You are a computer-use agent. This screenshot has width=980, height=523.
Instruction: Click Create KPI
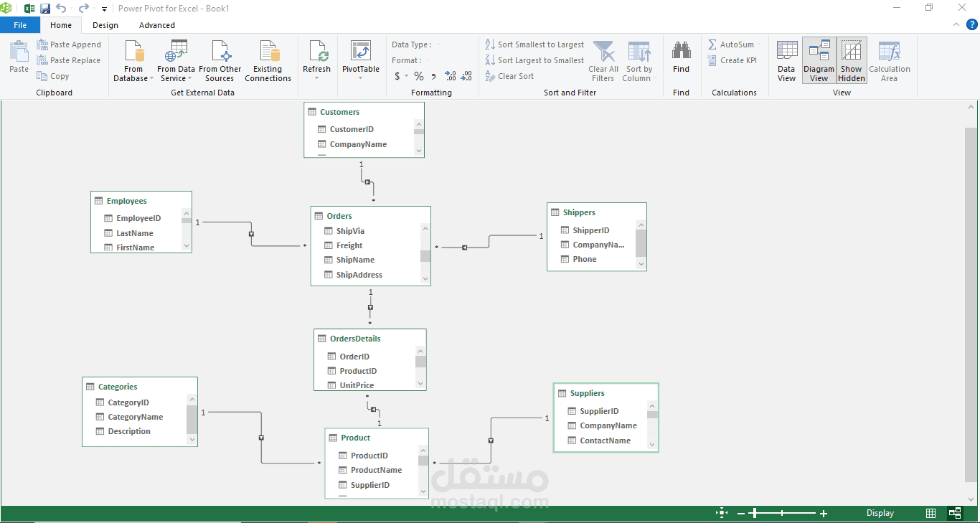[x=732, y=60]
